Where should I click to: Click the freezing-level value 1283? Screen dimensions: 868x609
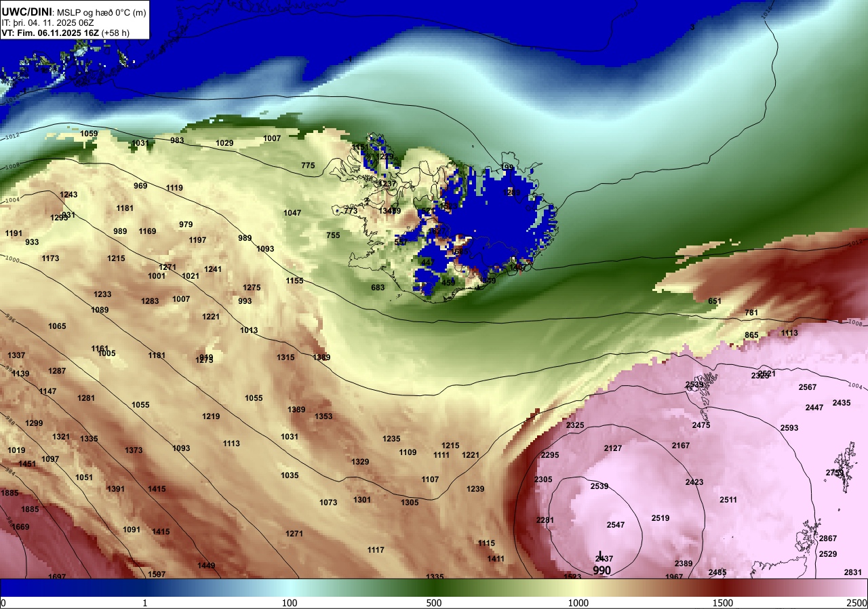click(150, 301)
